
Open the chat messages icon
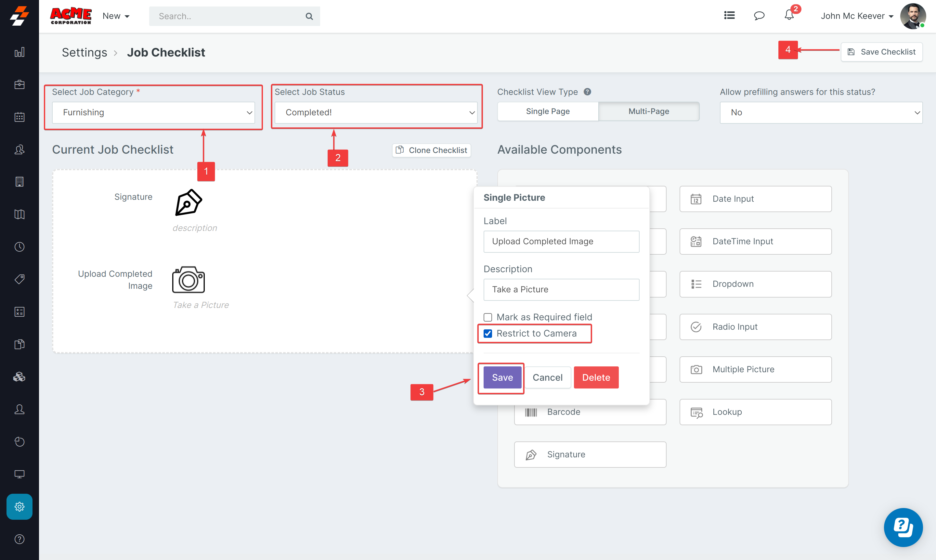[759, 16]
